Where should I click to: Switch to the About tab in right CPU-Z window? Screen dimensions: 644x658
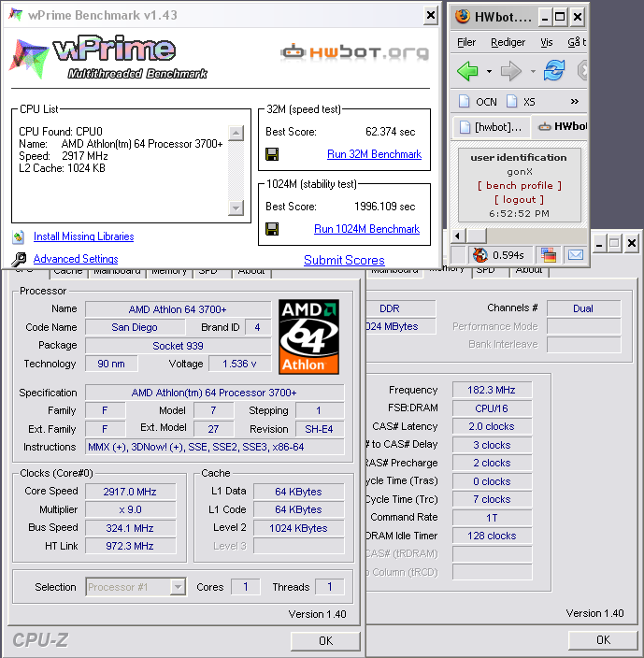(x=529, y=271)
